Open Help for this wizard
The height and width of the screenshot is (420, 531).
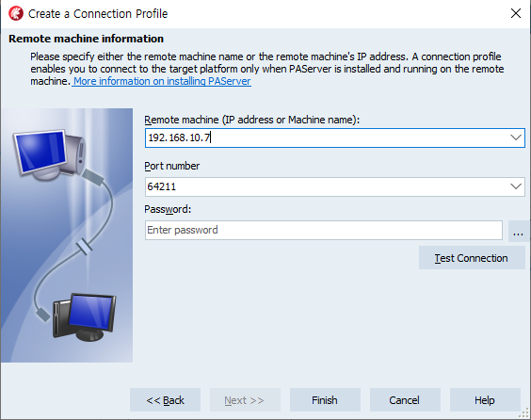pyautogui.click(x=485, y=400)
